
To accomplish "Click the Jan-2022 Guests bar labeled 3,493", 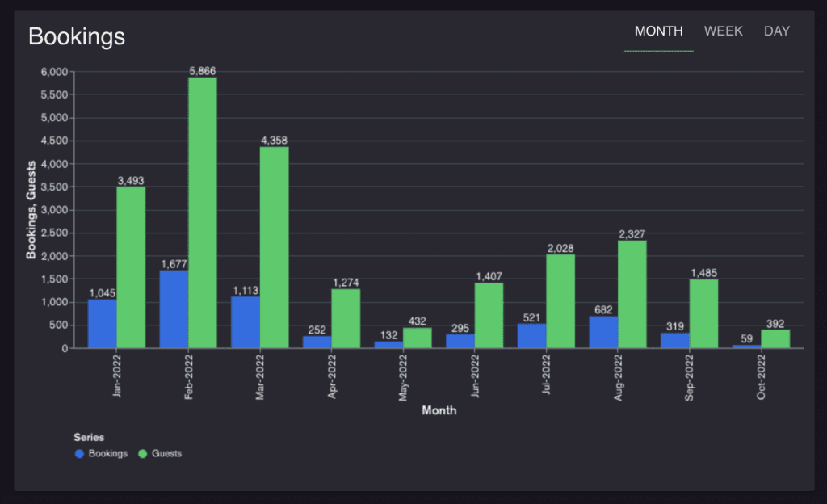I will (131, 267).
